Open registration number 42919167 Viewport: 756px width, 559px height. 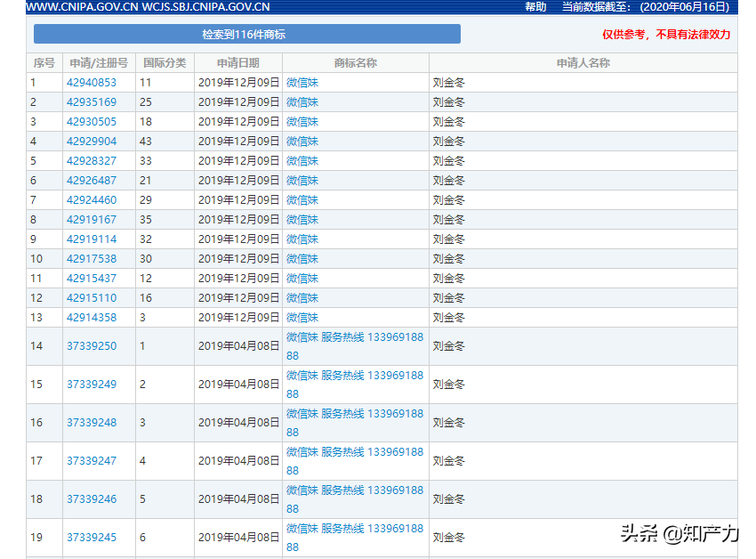92,220
